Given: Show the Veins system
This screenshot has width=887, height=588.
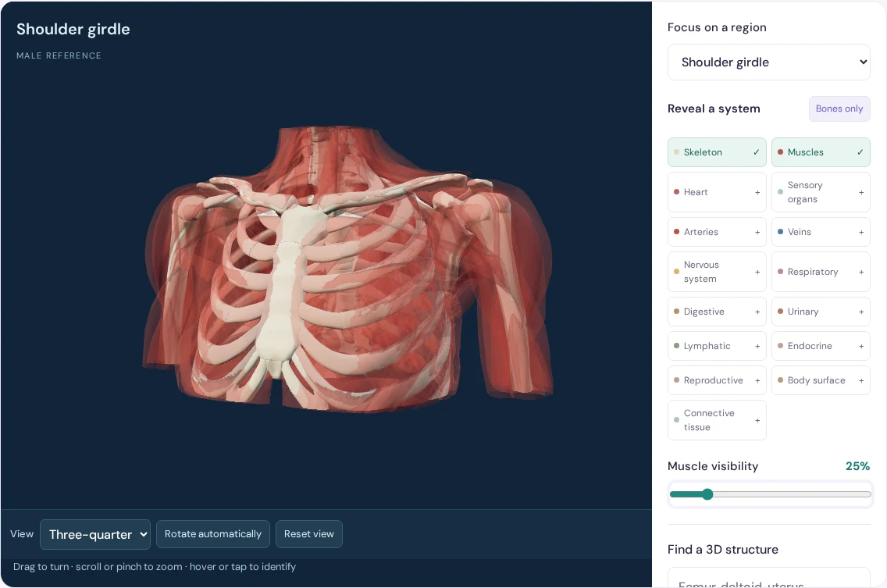Looking at the screenshot, I should coord(821,232).
